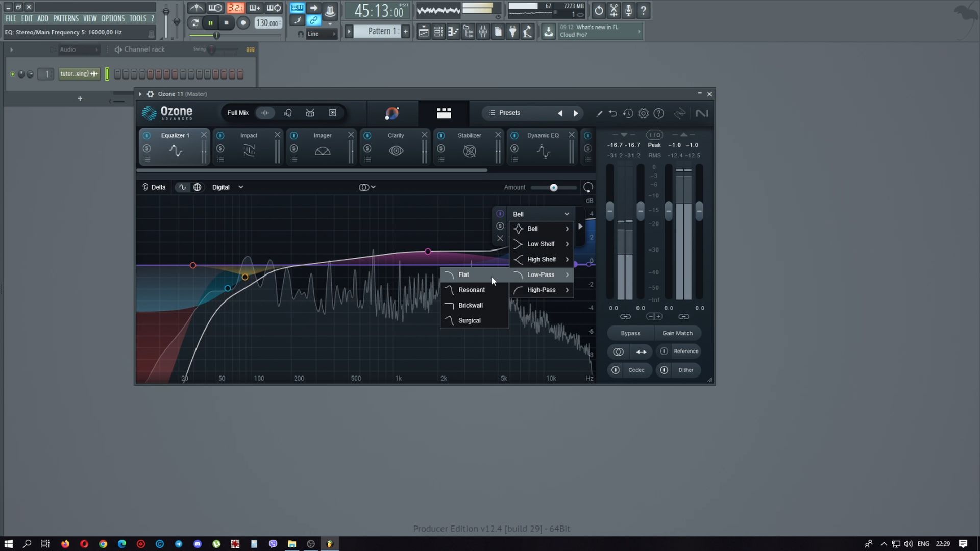The height and width of the screenshot is (551, 980).
Task: Click the Bypass button
Action: pos(630,333)
